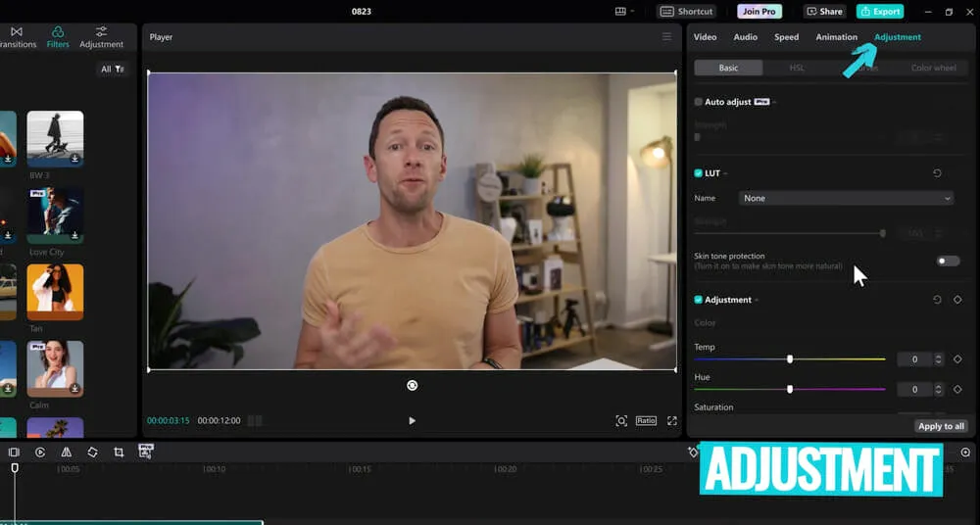
Task: Add keyframe for Temp parameter
Action: [957, 359]
